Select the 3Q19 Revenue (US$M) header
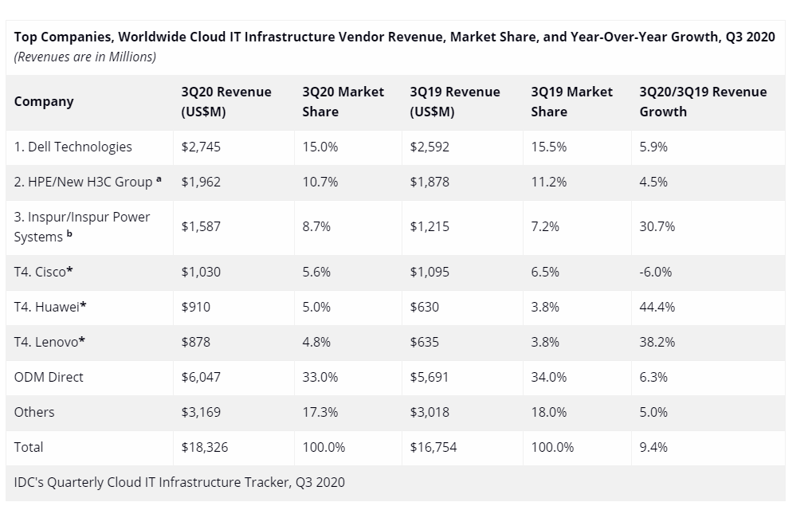This screenshot has width=812, height=506. coord(455,102)
